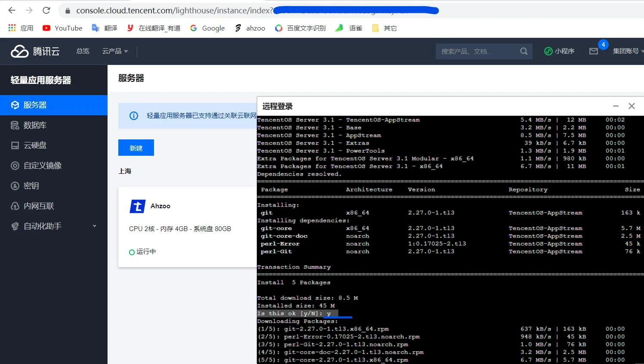This screenshot has width=644, height=364.
Task: Minimize the 远程登录 terminal panel
Action: (616, 106)
